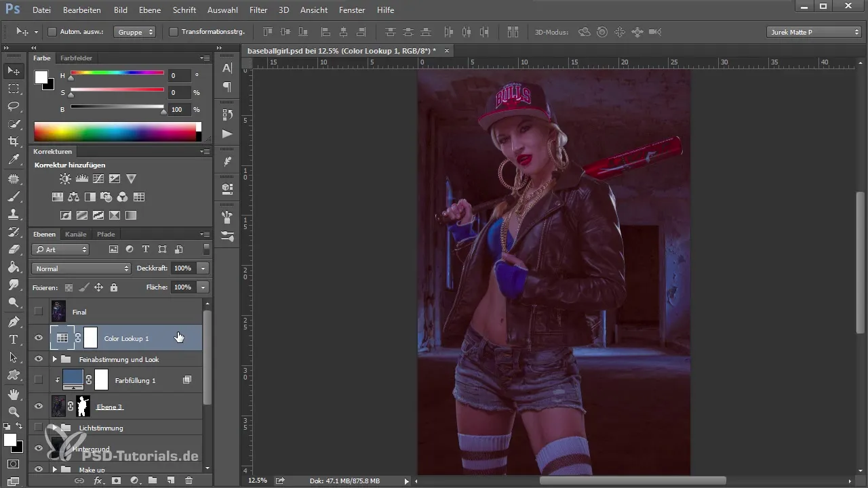Hide the Color Lookup 1 layer
The image size is (868, 488).
(x=39, y=338)
